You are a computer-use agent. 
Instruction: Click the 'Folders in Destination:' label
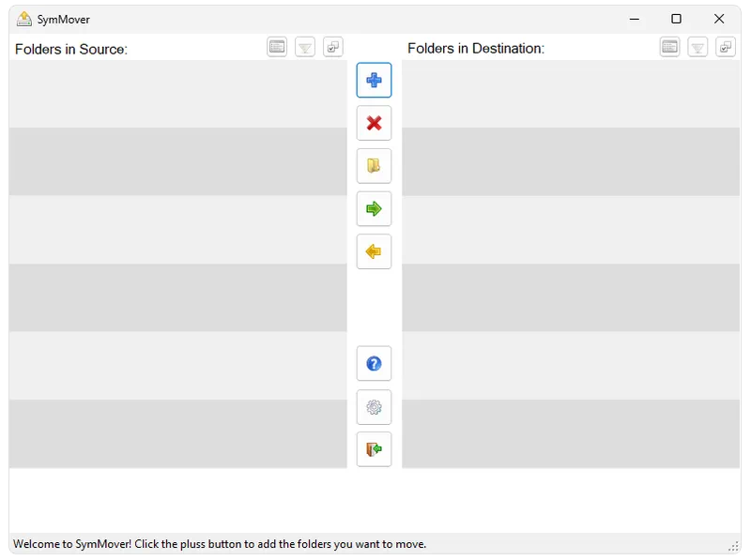[x=476, y=49]
